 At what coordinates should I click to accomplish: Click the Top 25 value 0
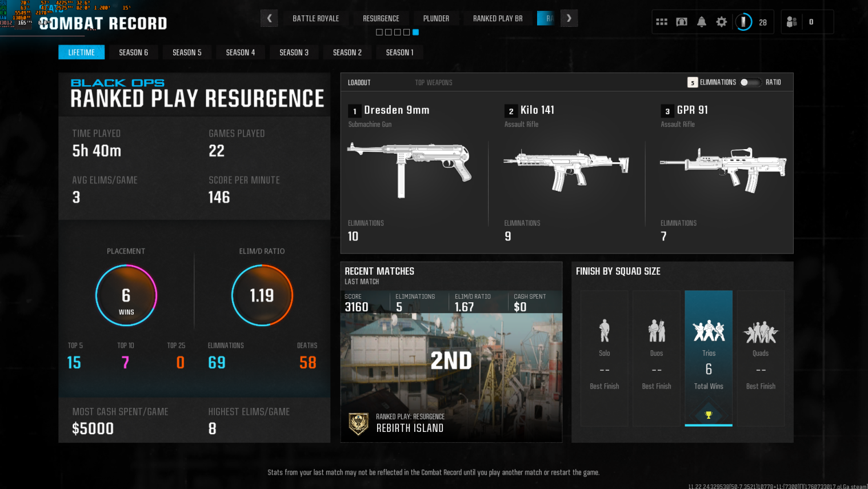click(x=181, y=363)
